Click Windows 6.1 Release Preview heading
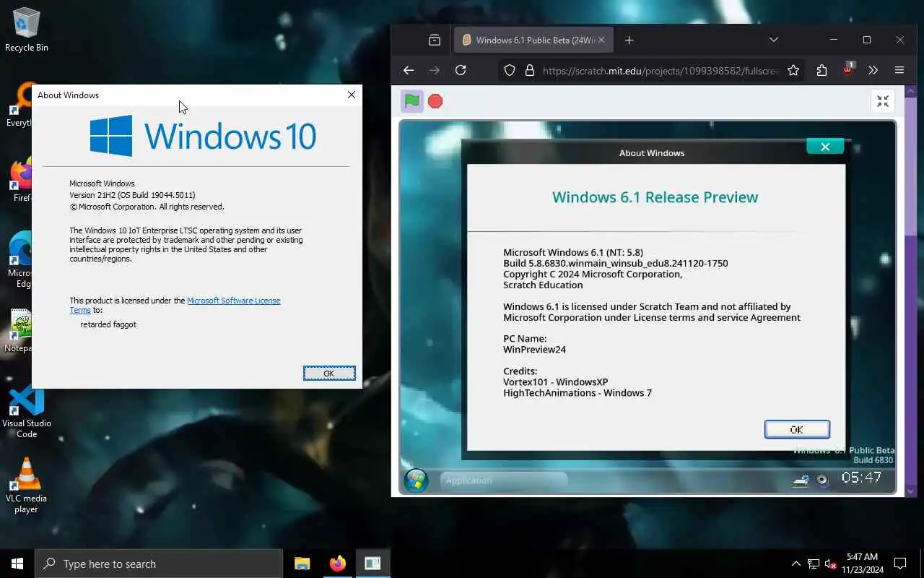924x578 pixels. [x=655, y=197]
